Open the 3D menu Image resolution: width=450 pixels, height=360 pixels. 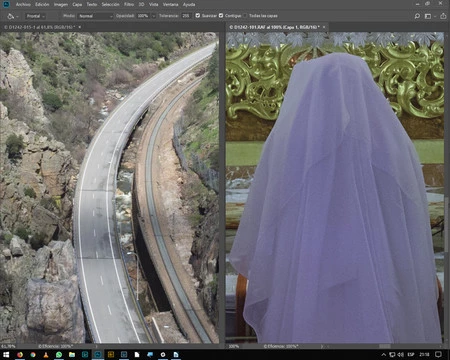point(141,4)
